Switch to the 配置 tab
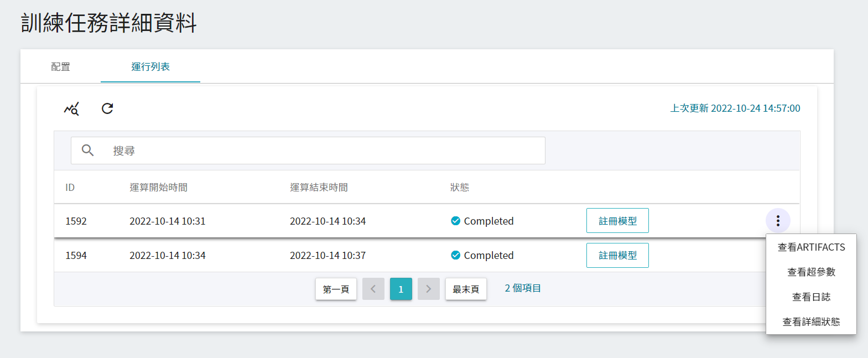 [x=60, y=67]
